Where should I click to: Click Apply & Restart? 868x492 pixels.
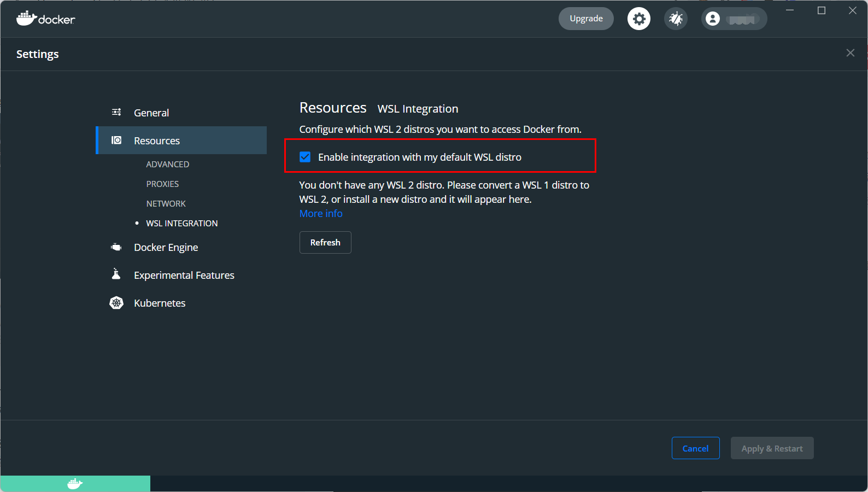[772, 448]
